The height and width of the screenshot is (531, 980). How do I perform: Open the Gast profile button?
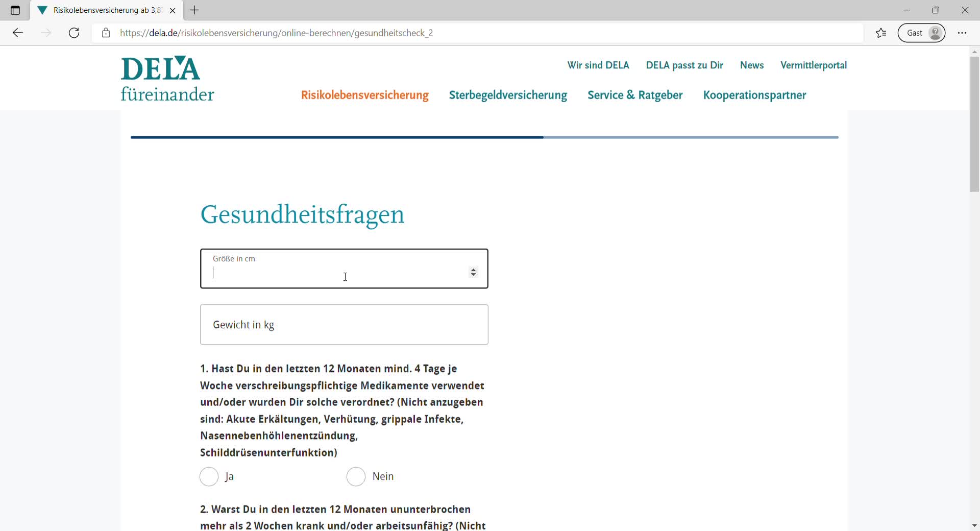click(921, 33)
